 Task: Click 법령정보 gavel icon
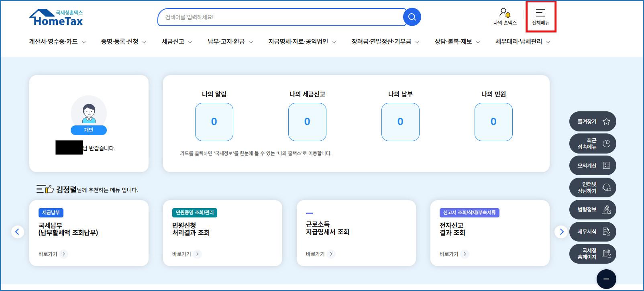tap(606, 209)
